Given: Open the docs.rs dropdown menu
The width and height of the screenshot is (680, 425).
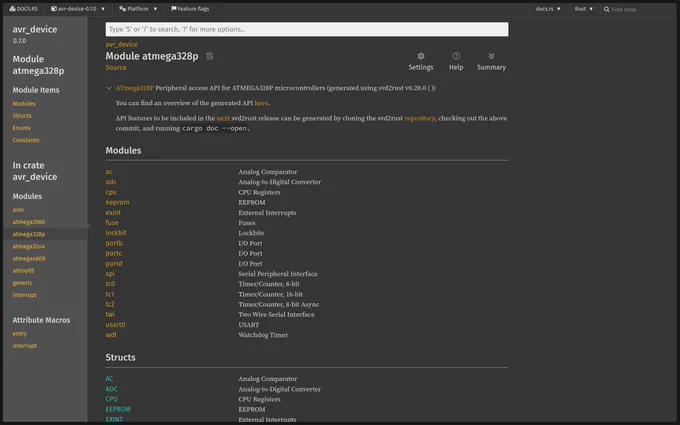Looking at the screenshot, I should click(x=548, y=9).
